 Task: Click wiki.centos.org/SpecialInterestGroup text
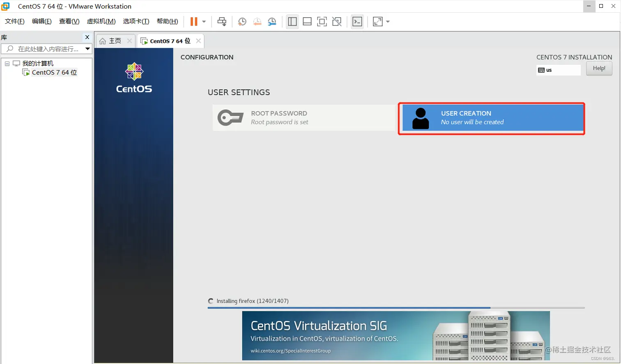point(291,351)
